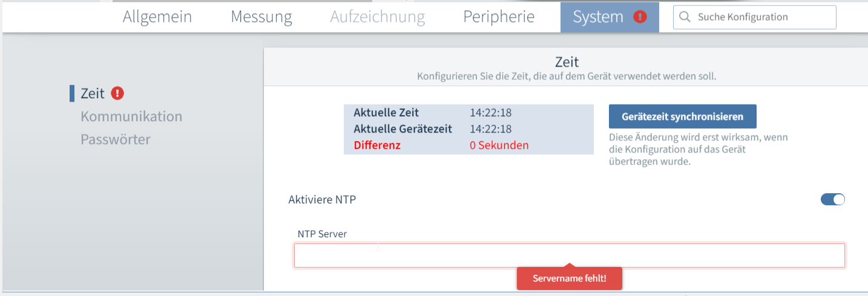Screen dimensions: 868x296
Task: Click the Servername fehlt! error tooltip
Action: tap(569, 278)
